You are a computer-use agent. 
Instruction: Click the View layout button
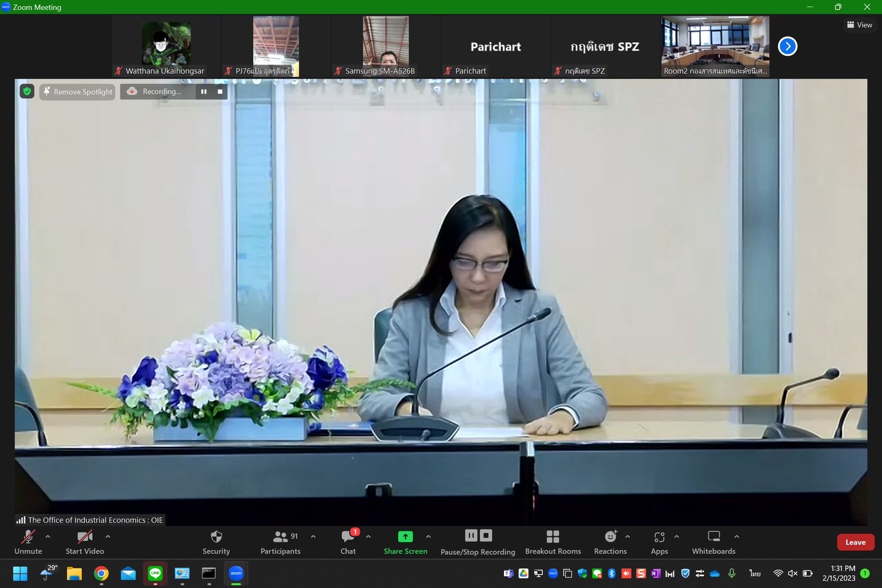[859, 25]
